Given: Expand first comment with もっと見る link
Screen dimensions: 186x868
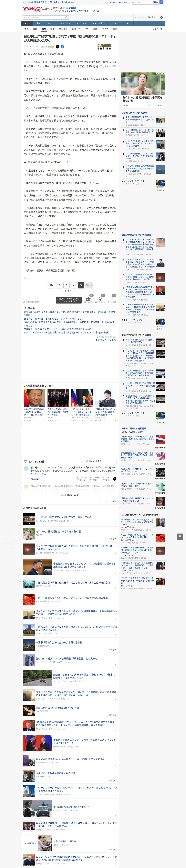Looking at the screenshot, I should pos(41,474).
